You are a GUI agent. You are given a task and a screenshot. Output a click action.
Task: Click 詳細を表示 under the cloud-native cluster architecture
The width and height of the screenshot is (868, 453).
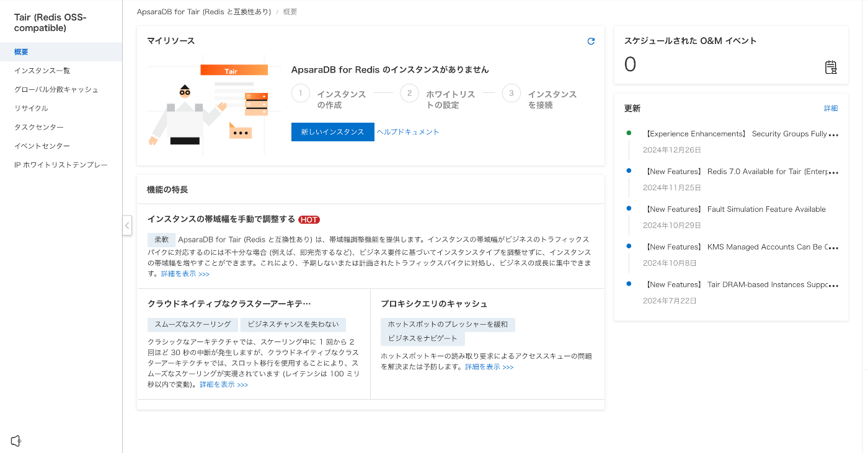coord(224,384)
